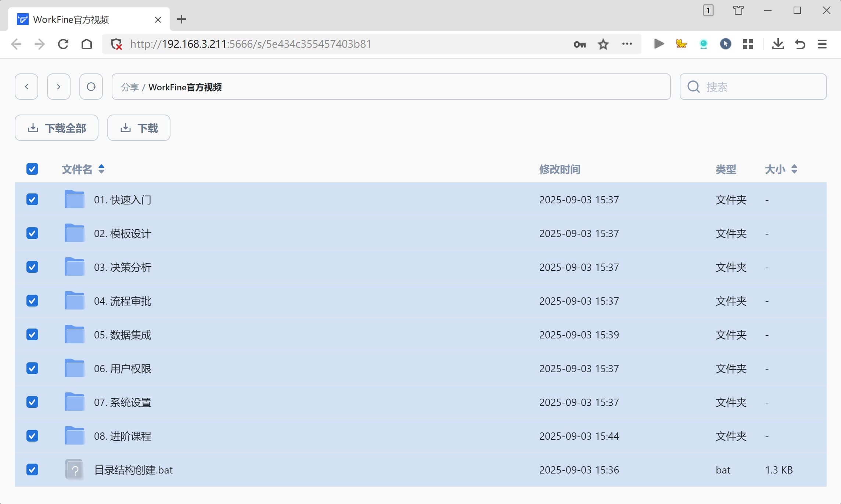Click the 2025-09-03 15:39 modified time
Screen dimensions: 841x504
[579, 335]
